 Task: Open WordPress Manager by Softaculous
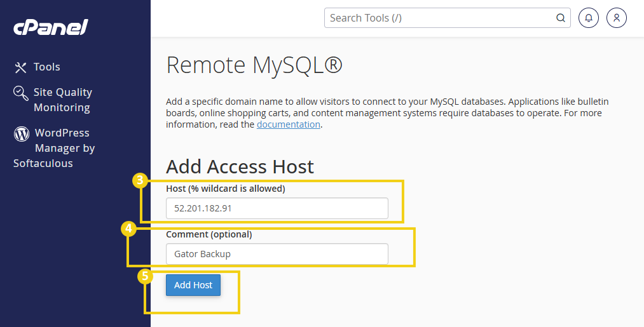click(x=54, y=148)
